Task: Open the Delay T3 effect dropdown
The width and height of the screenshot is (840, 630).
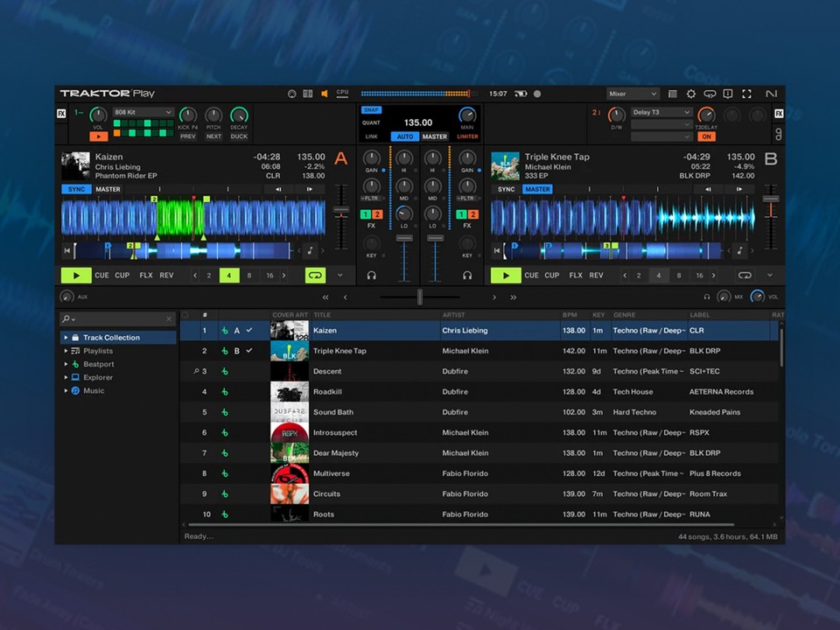Action: [x=661, y=112]
